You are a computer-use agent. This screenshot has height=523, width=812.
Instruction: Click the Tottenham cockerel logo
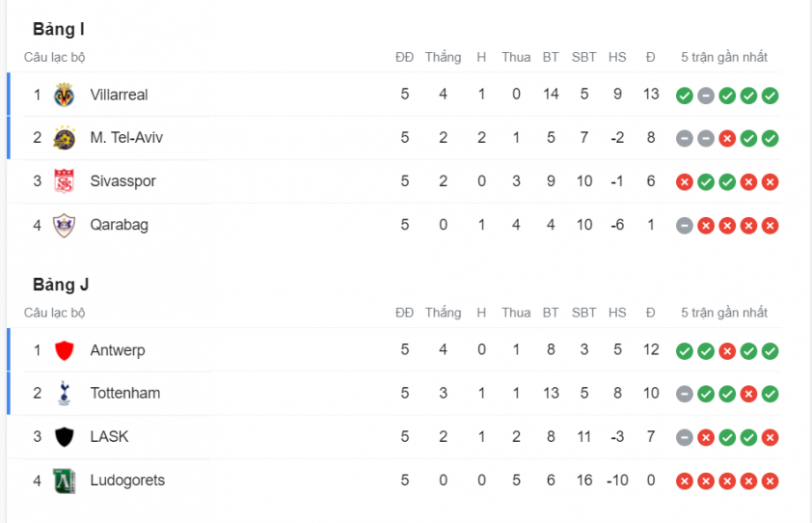[x=65, y=394]
